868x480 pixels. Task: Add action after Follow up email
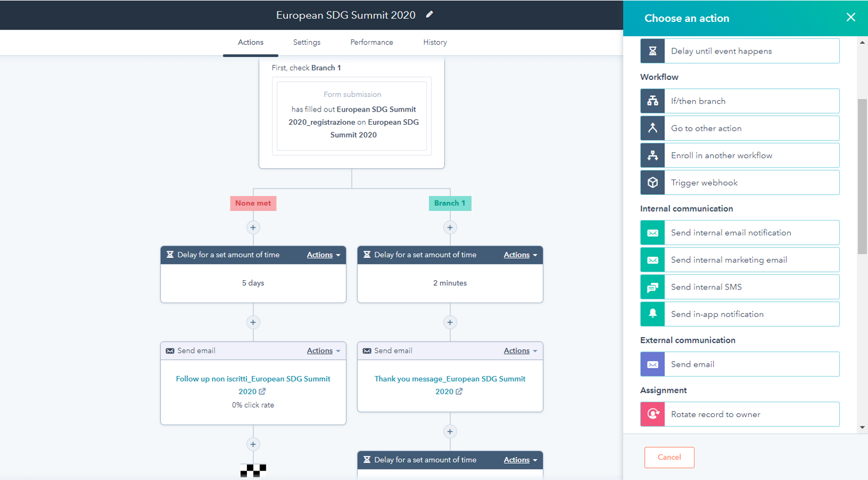[253, 444]
